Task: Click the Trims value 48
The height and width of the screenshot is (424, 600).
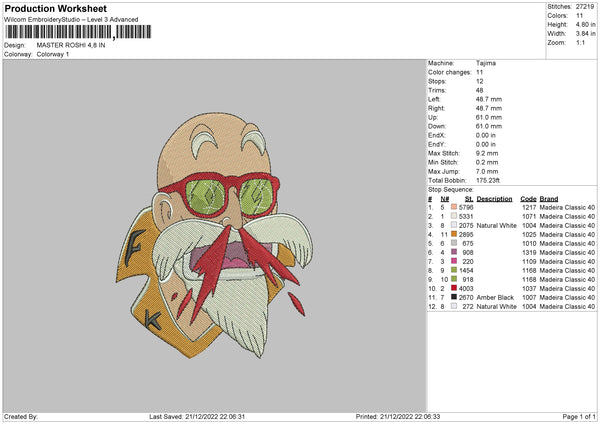Action: pyautogui.click(x=479, y=90)
